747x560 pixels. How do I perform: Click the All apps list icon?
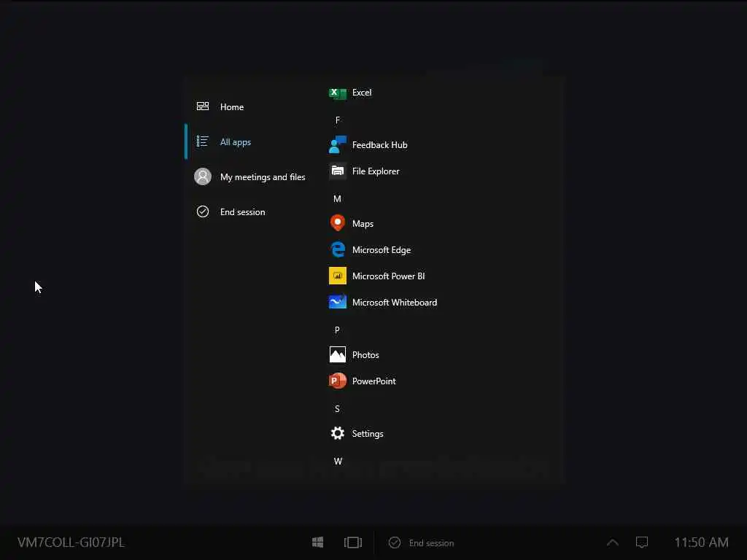click(x=203, y=141)
